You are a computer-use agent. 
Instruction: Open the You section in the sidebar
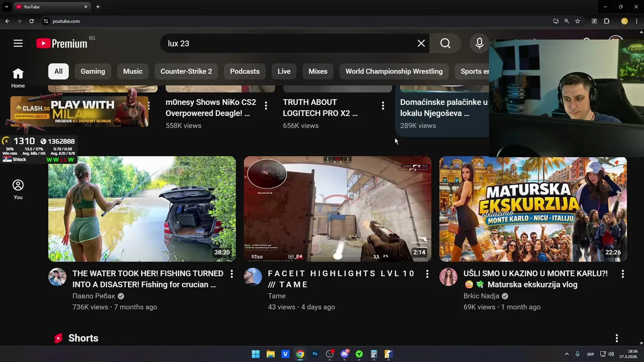click(x=18, y=190)
